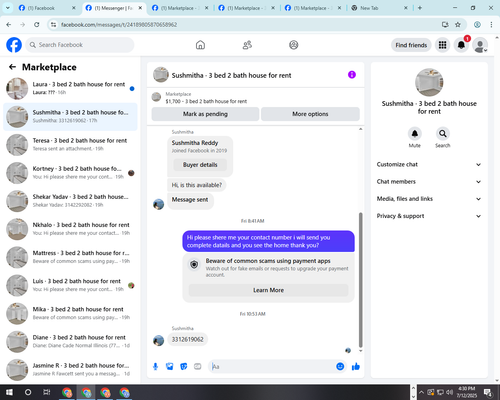Image resolution: width=500 pixels, height=400 pixels.
Task: Click the back arrow beside Marketplace
Action: 12,67
